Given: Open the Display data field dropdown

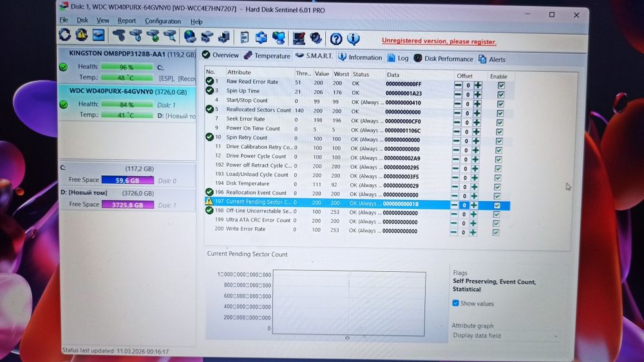Looking at the screenshot, I should (x=506, y=336).
